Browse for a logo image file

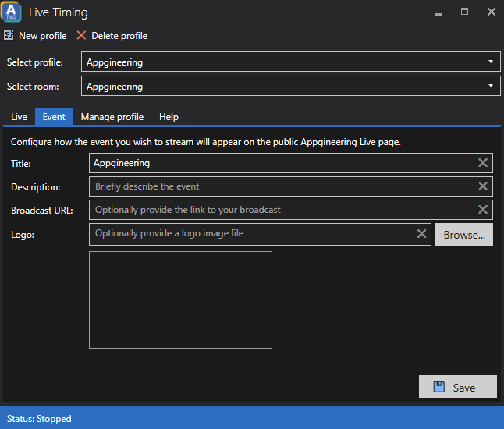(x=464, y=235)
